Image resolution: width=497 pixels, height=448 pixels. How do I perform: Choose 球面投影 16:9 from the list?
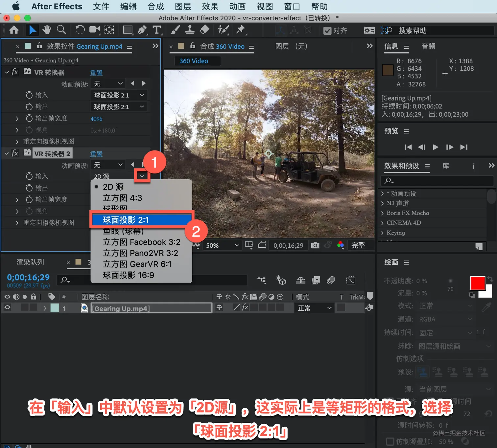141,275
